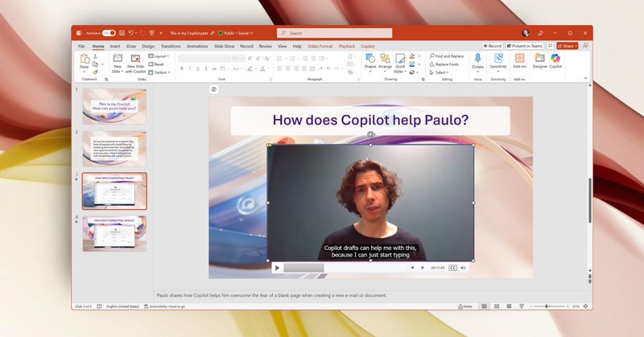Viewport: 644px width, 337px height.
Task: Toggle Bold formatting
Action: [182, 69]
